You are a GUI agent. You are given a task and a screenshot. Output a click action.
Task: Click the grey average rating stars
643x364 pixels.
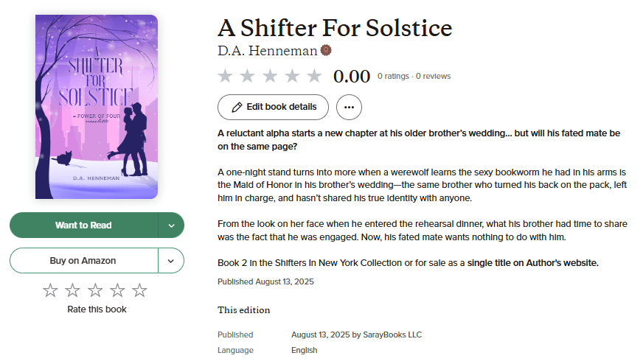pos(270,76)
